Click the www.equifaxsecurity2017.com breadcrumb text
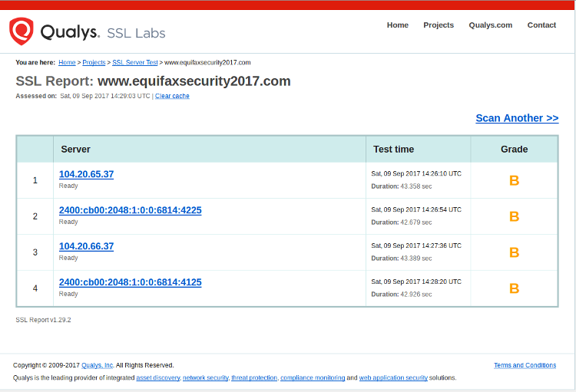576x392 pixels. 207,62
